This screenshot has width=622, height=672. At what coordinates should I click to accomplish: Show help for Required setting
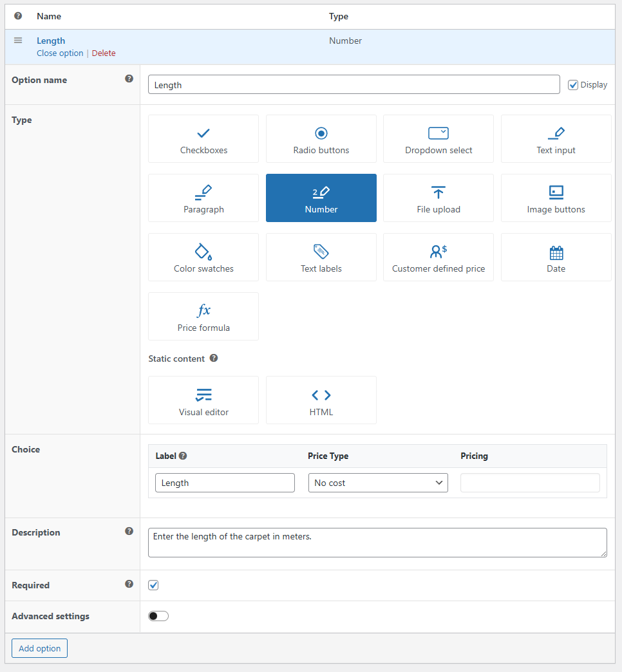click(x=129, y=584)
